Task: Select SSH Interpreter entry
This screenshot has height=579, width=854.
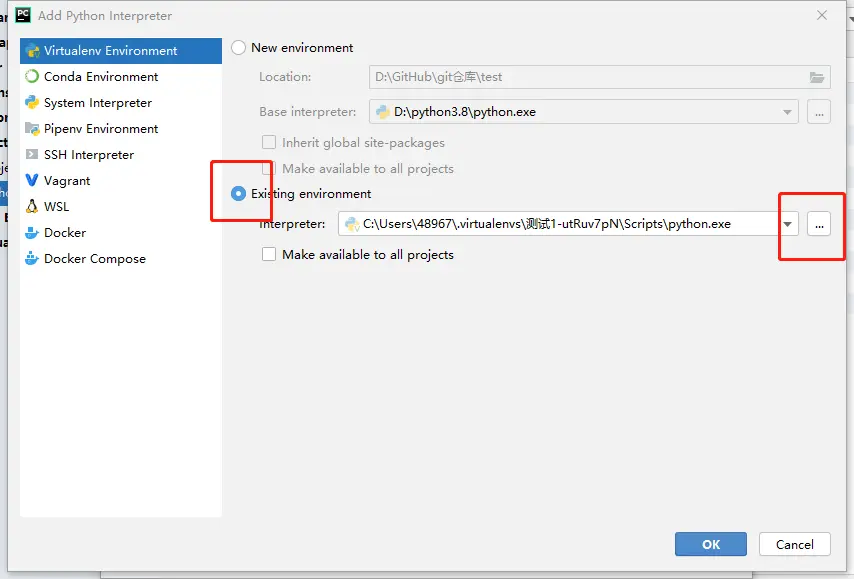Action: click(x=121, y=155)
